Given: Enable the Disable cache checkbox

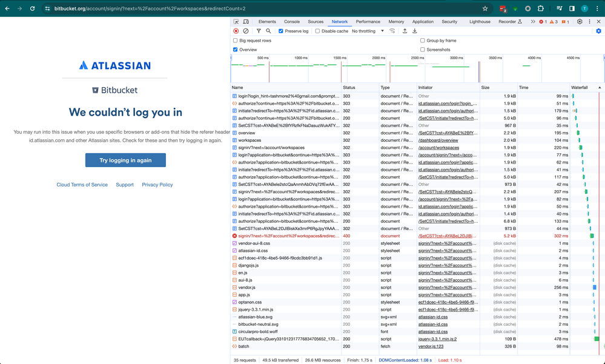Looking at the screenshot, I should click(x=317, y=31).
